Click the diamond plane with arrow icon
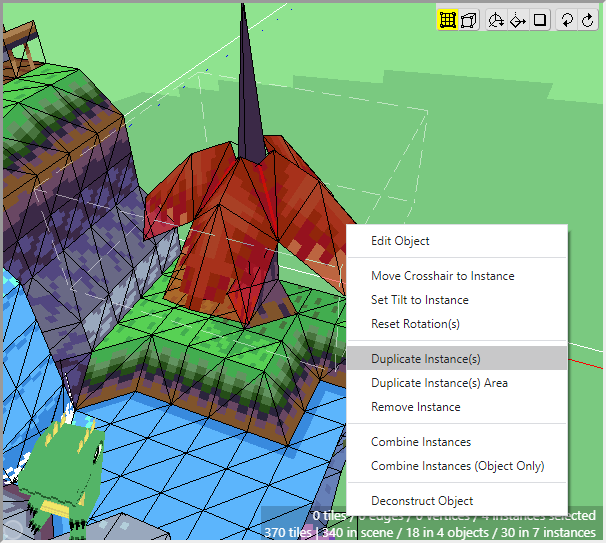The width and height of the screenshot is (606, 543). point(518,20)
